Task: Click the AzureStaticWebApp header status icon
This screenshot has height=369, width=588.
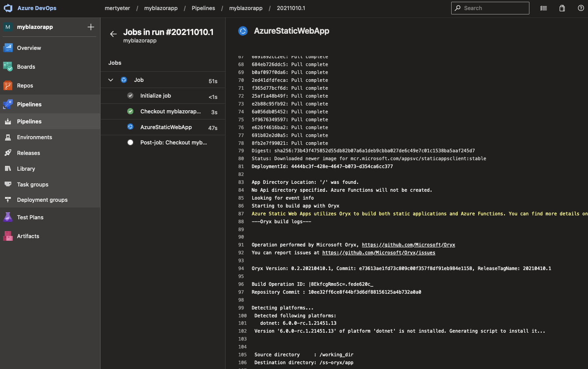Action: click(x=243, y=31)
